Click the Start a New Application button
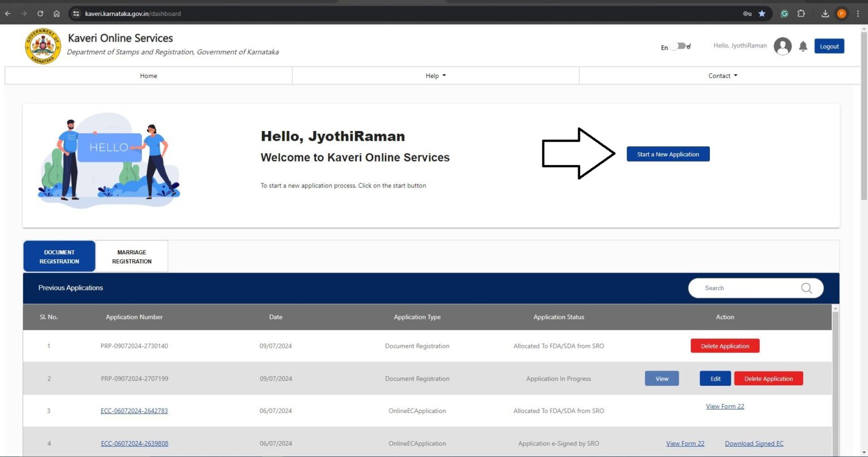Viewport: 868px width, 457px height. pos(668,154)
